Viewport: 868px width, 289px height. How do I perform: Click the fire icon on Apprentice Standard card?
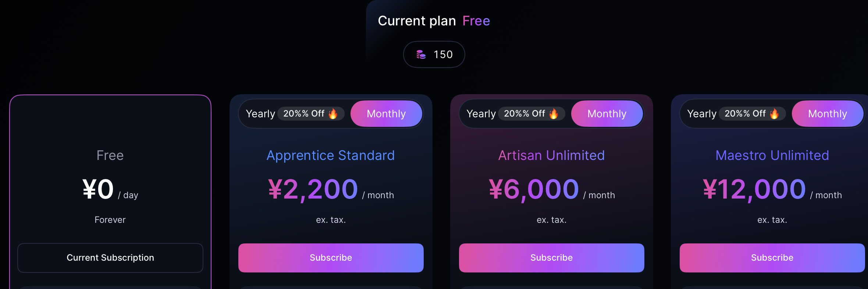[x=333, y=114]
